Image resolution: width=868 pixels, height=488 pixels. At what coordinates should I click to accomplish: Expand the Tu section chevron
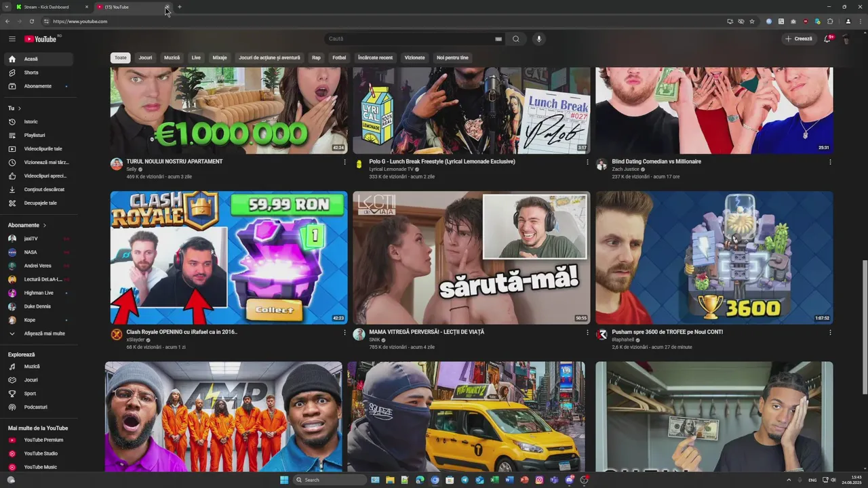pyautogui.click(x=19, y=108)
